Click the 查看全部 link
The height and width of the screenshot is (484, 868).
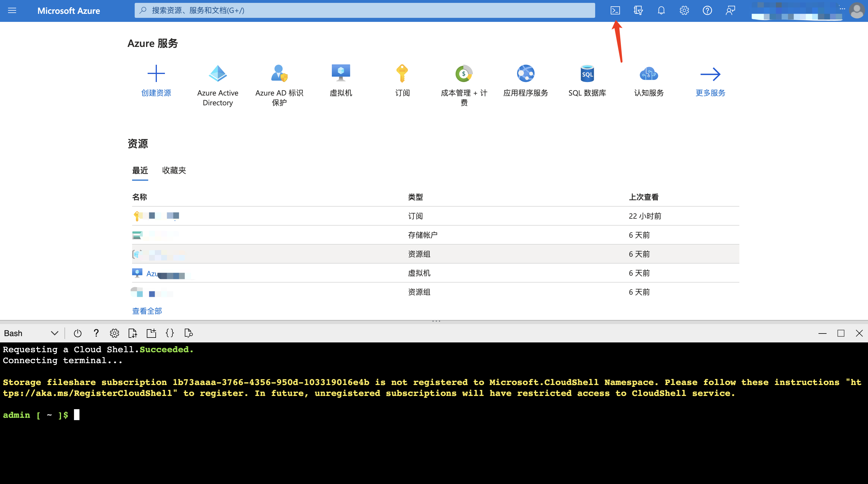pyautogui.click(x=147, y=311)
